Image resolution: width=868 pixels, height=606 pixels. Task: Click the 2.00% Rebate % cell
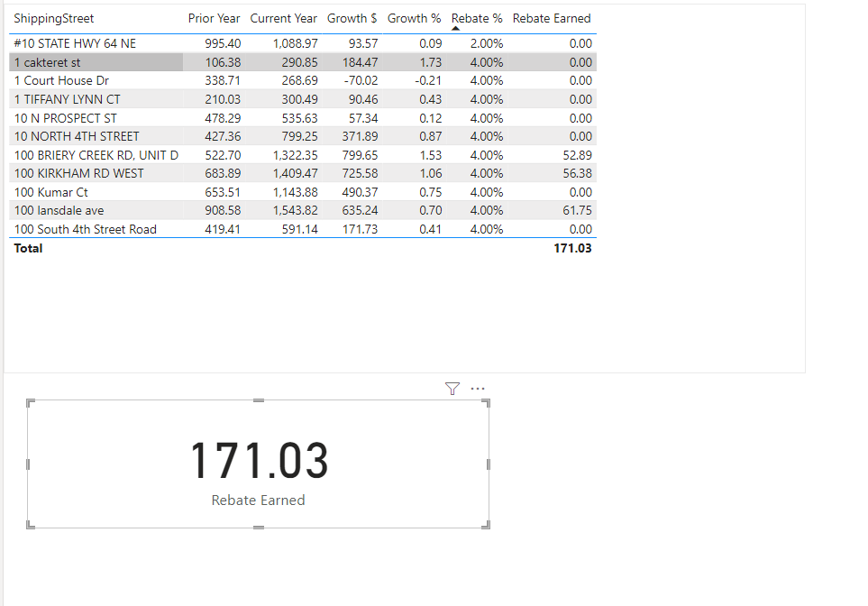click(487, 43)
